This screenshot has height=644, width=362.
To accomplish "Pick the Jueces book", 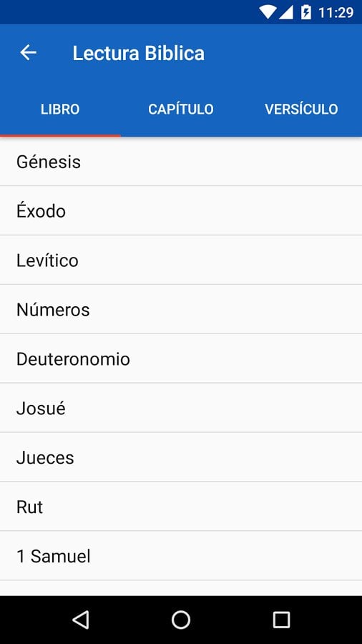I will (x=181, y=457).
